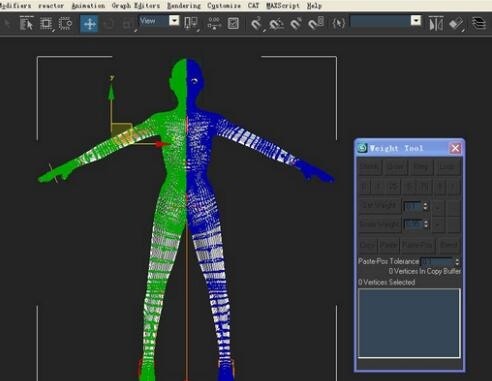The height and width of the screenshot is (381, 492).
Task: Click Copy button in Weight Tool
Action: [367, 245]
